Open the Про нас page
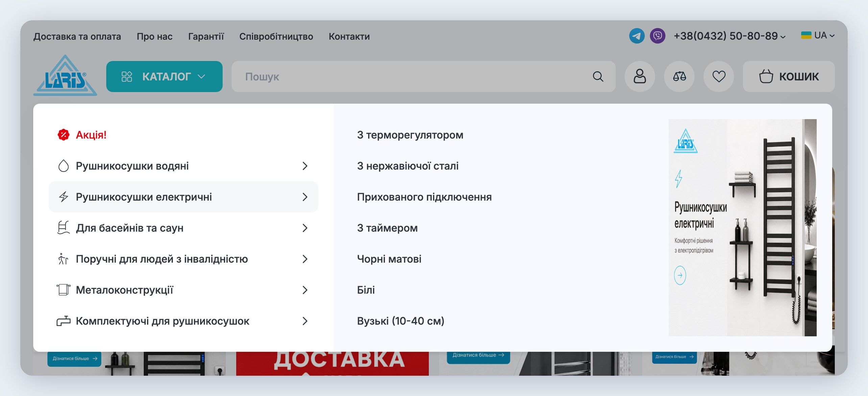Image resolution: width=868 pixels, height=396 pixels. point(154,36)
